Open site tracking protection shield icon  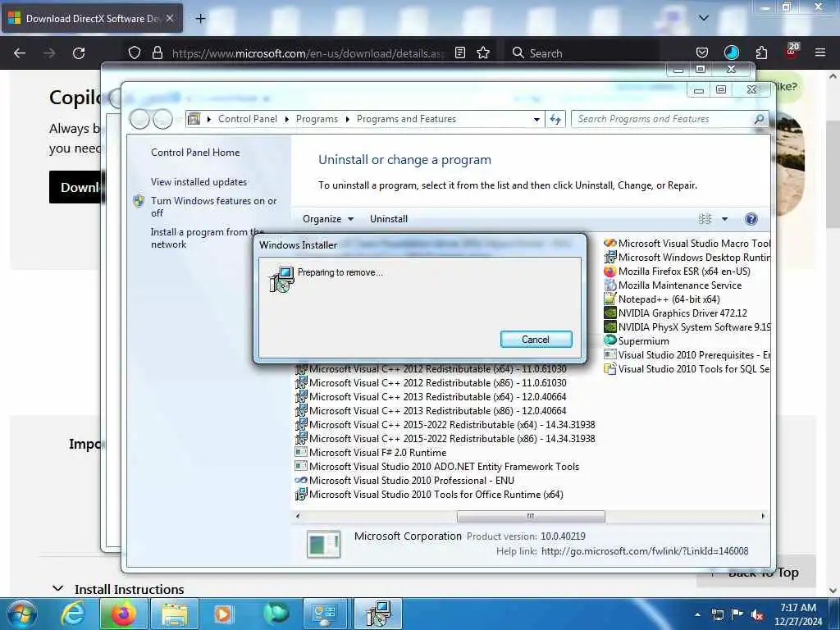(x=135, y=52)
